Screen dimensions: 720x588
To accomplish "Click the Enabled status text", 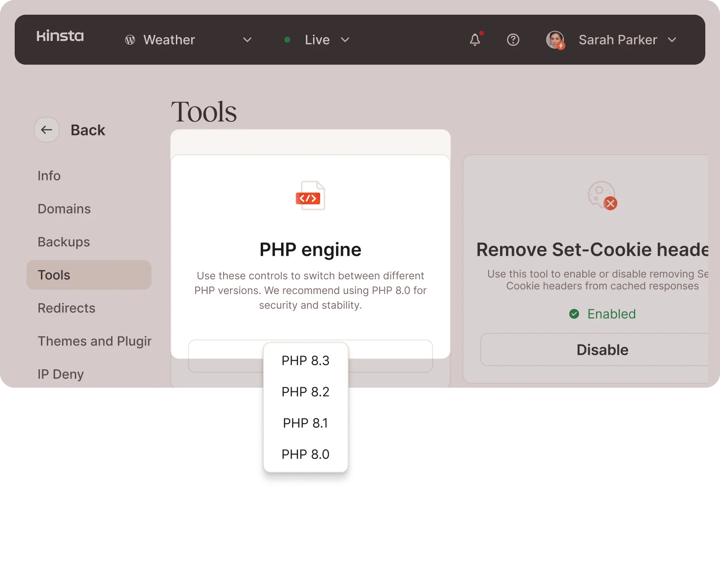I will point(612,314).
